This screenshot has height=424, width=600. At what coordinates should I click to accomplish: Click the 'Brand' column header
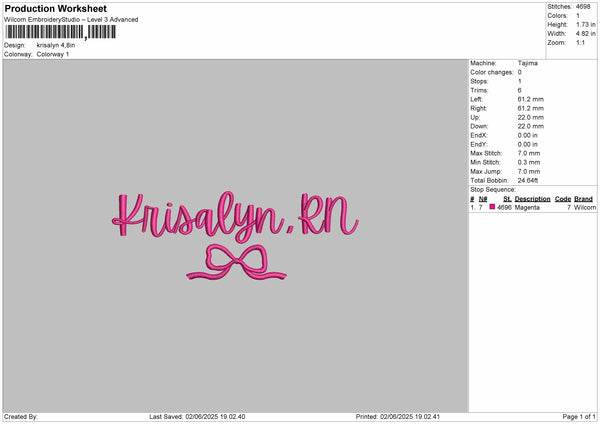[584, 199]
